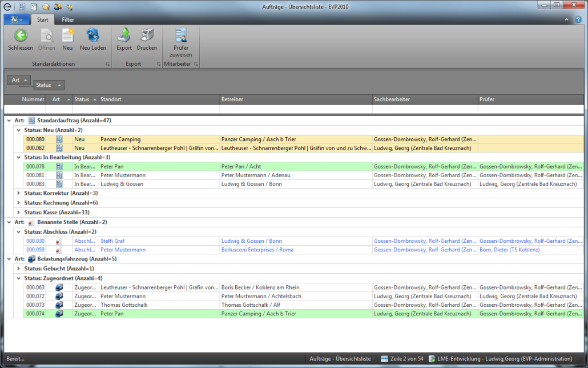The width and height of the screenshot is (588, 368).
Task: Collapse the Art: Standardauftrag group
Action: click(9, 121)
